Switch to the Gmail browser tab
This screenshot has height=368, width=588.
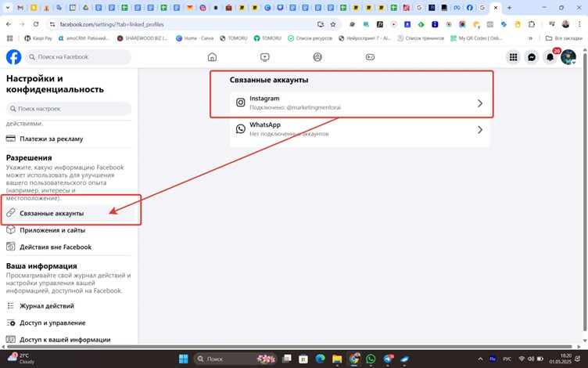[x=20, y=8]
